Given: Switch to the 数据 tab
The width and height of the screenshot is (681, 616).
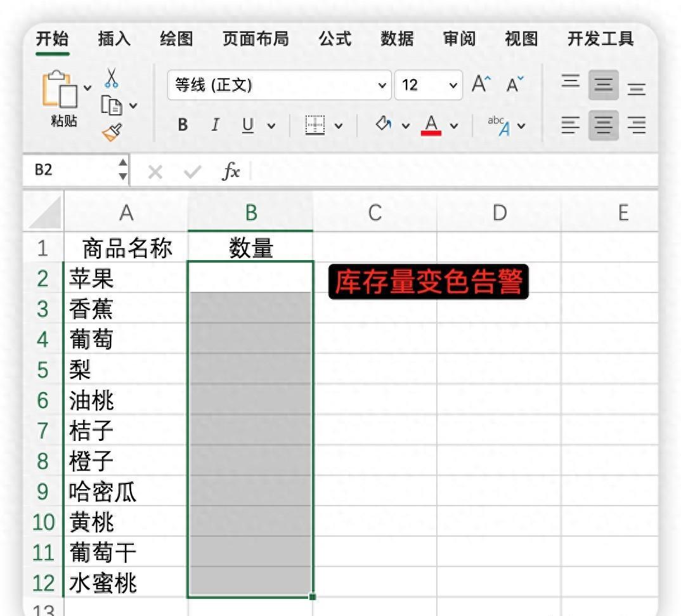Looking at the screenshot, I should [397, 39].
